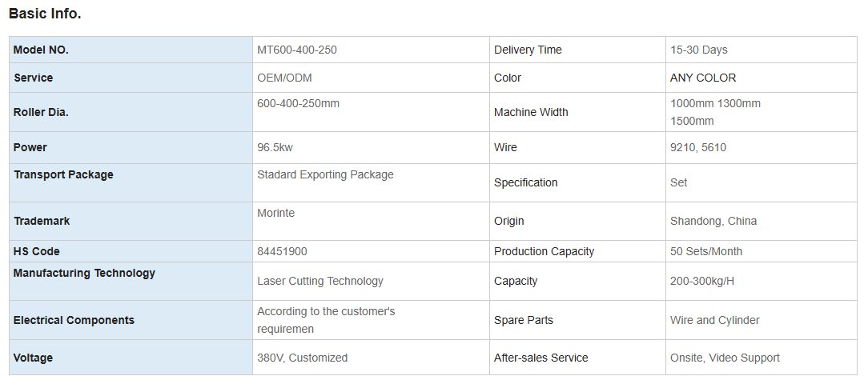Click the Roller Dia. label cell
This screenshot has height=388, width=868.
(41, 112)
